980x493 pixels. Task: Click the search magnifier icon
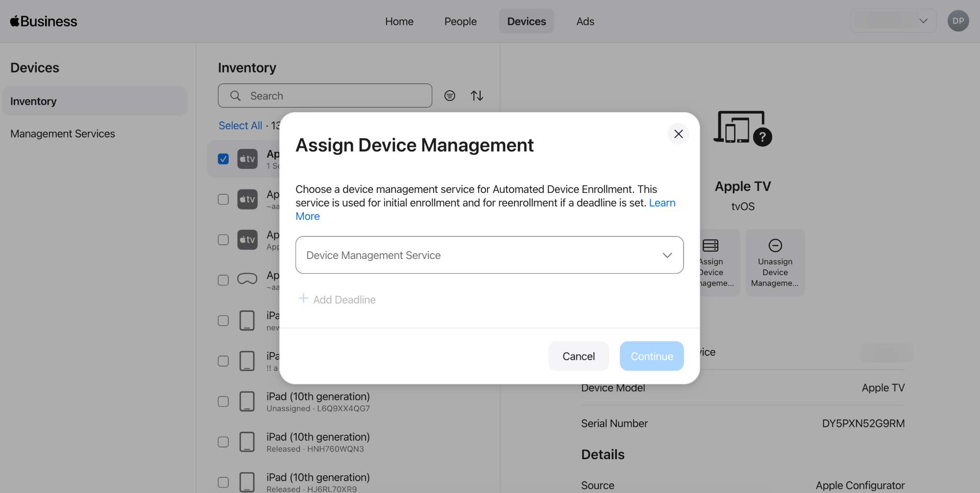coord(235,95)
